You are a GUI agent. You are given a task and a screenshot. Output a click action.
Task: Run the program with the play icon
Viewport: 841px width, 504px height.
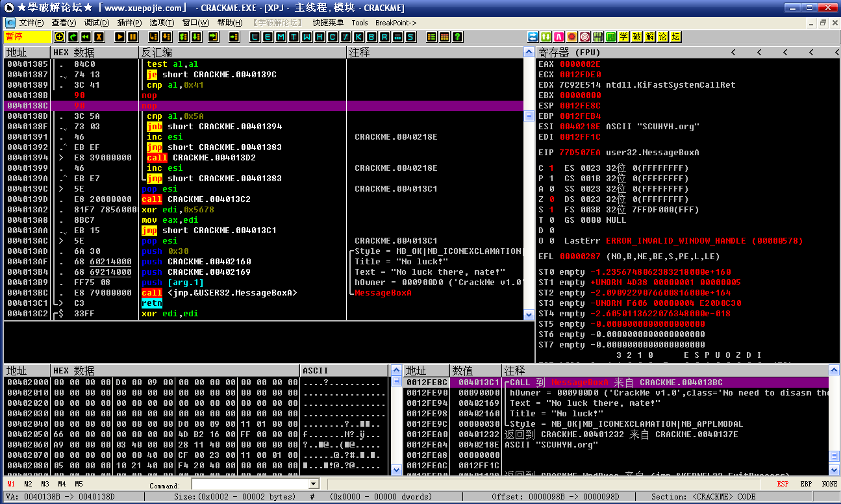(x=120, y=37)
